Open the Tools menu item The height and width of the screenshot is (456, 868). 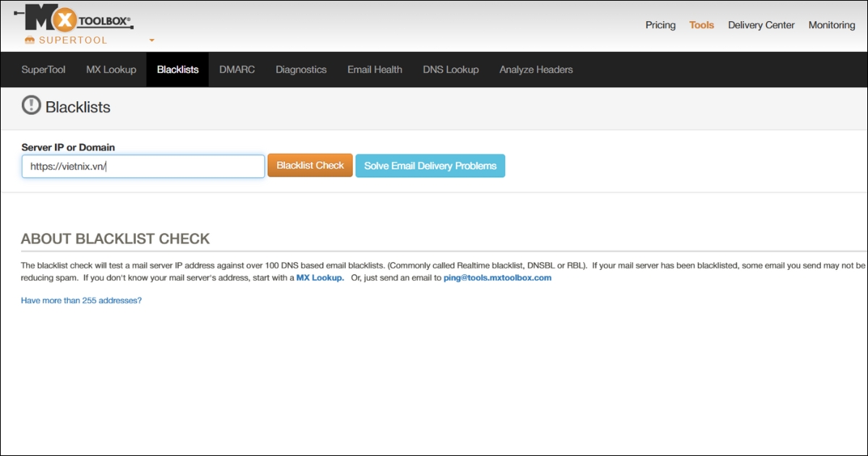click(701, 25)
